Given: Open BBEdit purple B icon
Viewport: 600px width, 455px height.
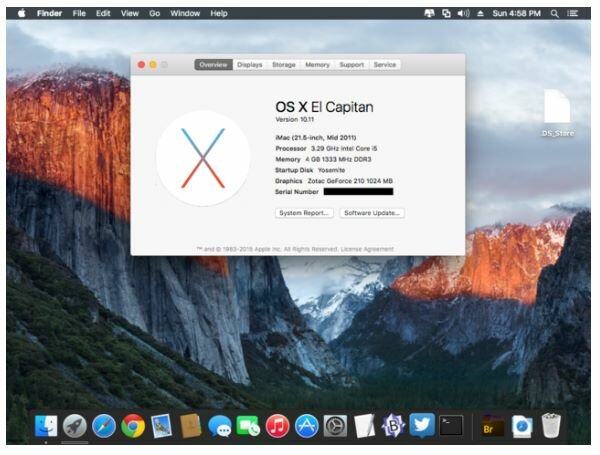Looking at the screenshot, I should tap(393, 426).
